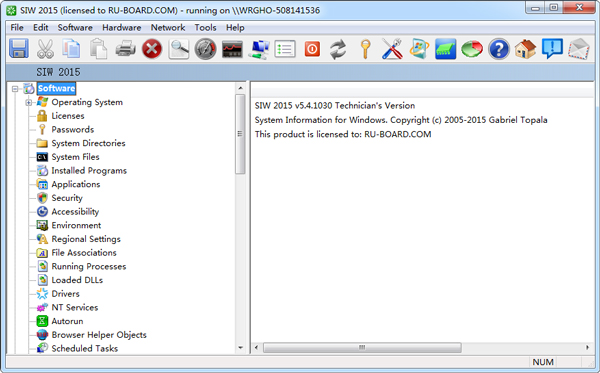Click the Save floppy disk toolbar icon
The image size is (600, 373).
pyautogui.click(x=19, y=49)
